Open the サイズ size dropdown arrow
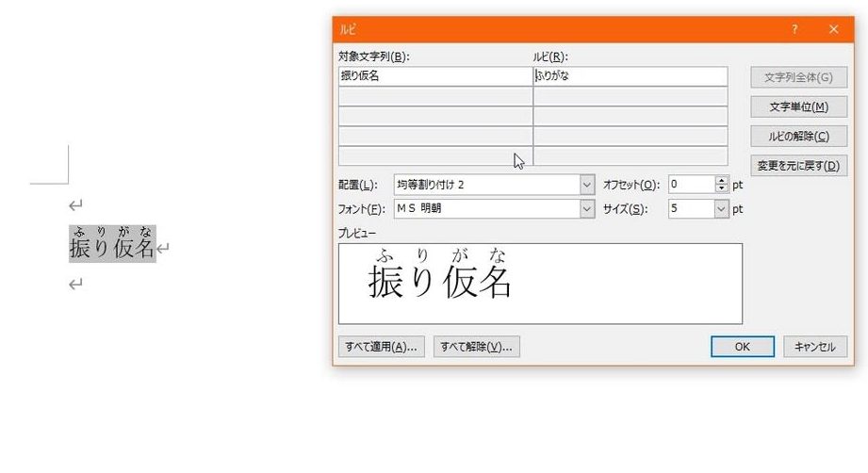The height and width of the screenshot is (473, 868). coord(721,208)
